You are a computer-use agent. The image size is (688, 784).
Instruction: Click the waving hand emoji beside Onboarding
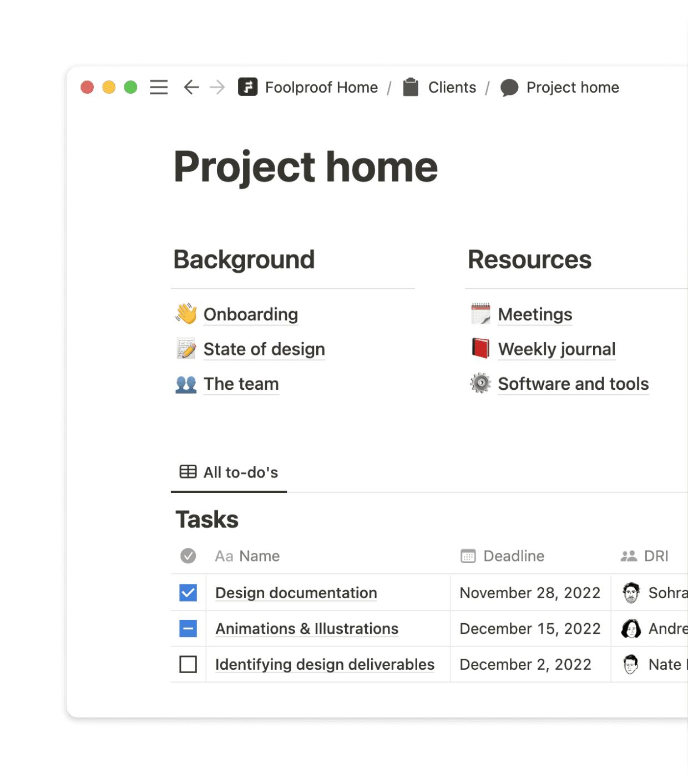click(x=187, y=314)
